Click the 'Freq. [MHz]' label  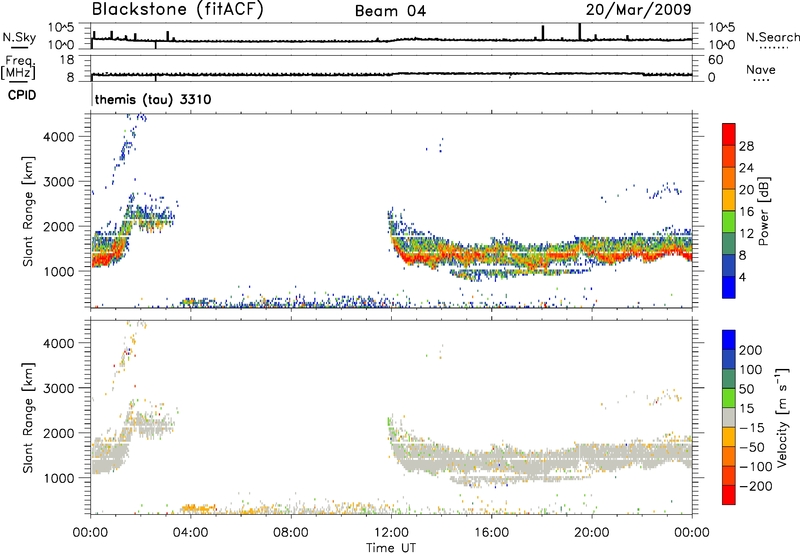[18, 68]
